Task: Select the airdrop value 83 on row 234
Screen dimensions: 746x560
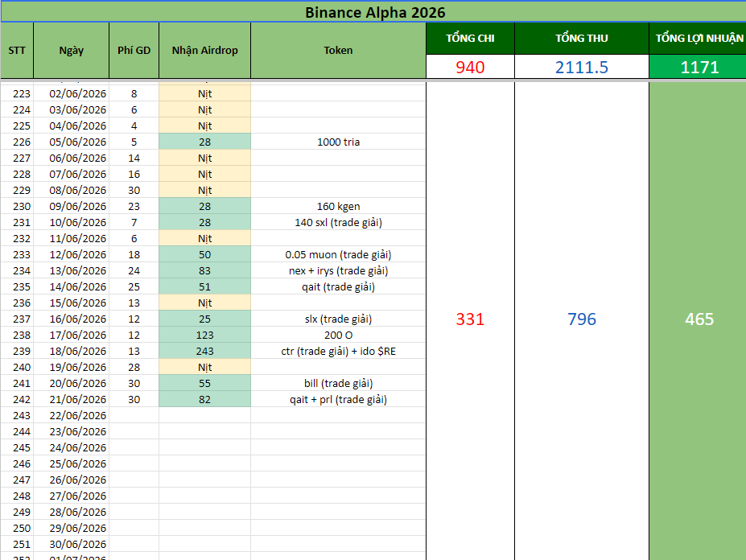Action: 205,270
